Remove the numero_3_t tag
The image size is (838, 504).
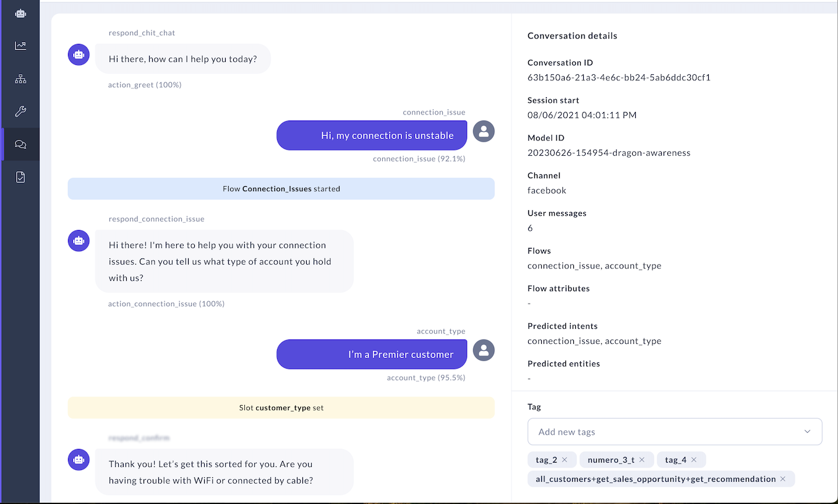[x=642, y=459]
